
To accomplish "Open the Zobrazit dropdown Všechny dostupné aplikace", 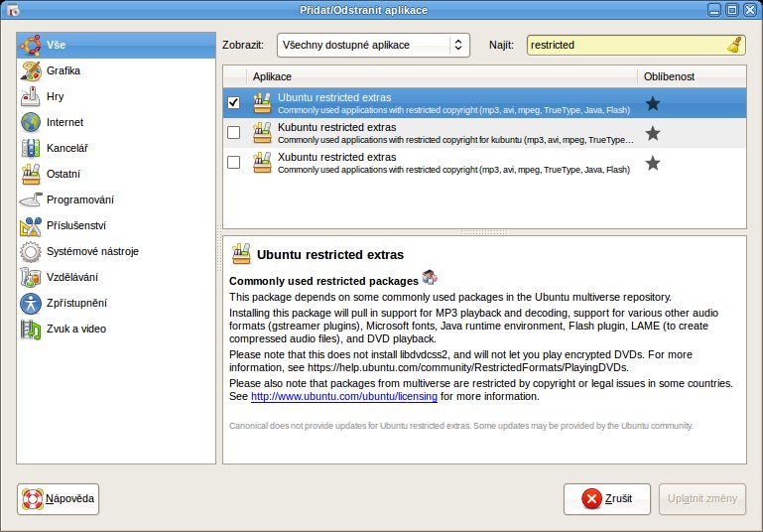I will point(373,46).
